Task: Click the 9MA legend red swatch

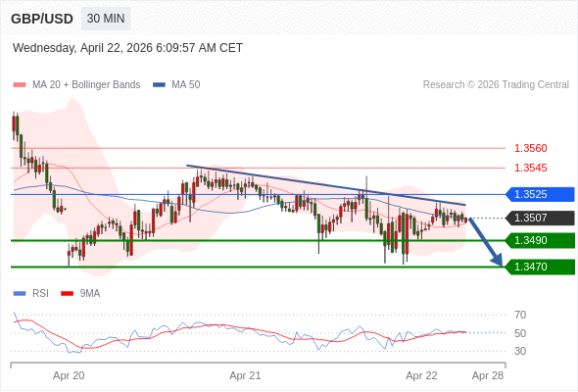Action: 67,294
